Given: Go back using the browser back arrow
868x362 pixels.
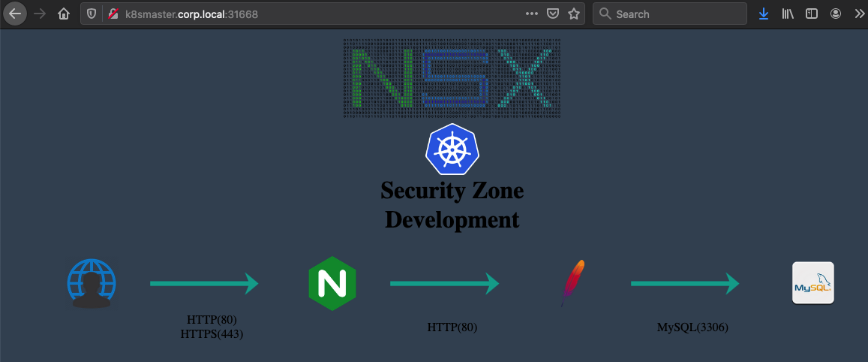Looking at the screenshot, I should (x=14, y=14).
